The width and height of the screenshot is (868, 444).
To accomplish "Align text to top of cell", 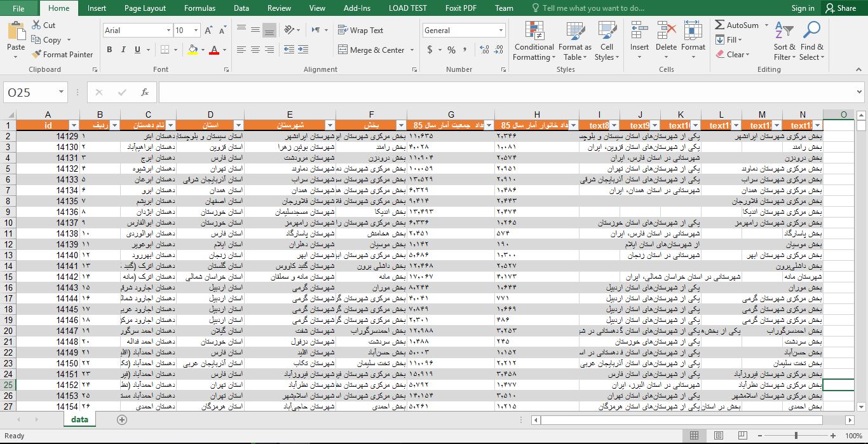I will pyautogui.click(x=241, y=29).
